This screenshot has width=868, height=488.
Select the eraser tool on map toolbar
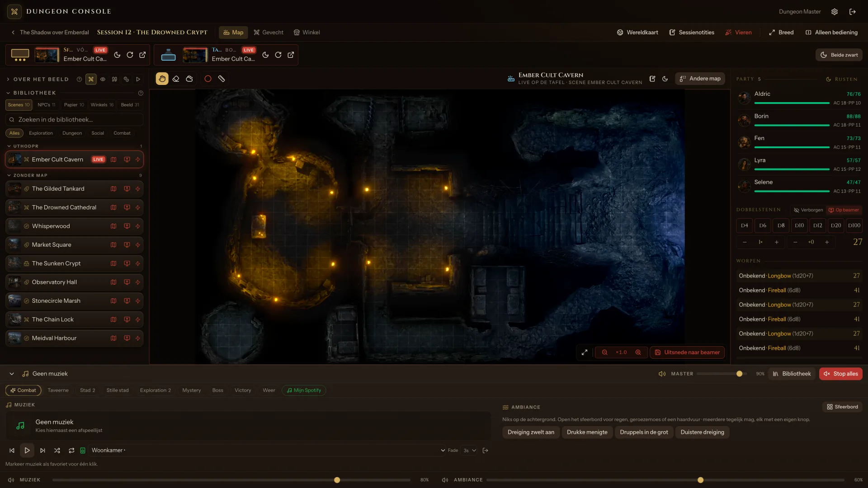click(176, 79)
